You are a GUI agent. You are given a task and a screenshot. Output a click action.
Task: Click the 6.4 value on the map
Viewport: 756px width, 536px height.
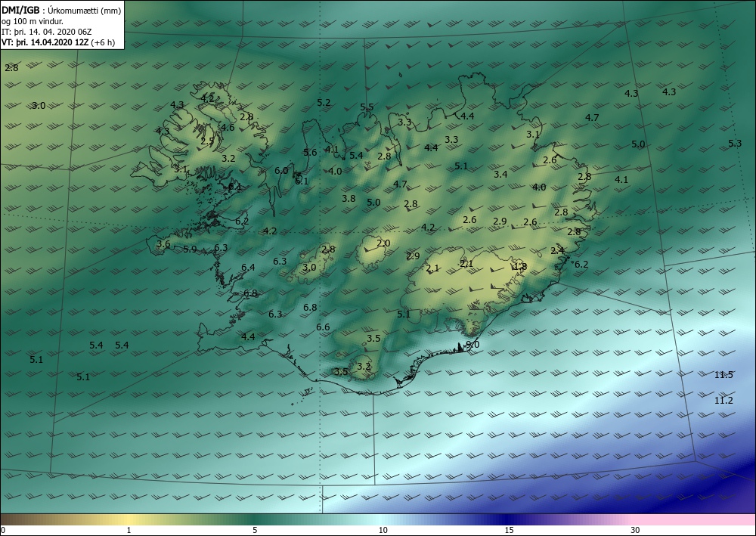248,267
